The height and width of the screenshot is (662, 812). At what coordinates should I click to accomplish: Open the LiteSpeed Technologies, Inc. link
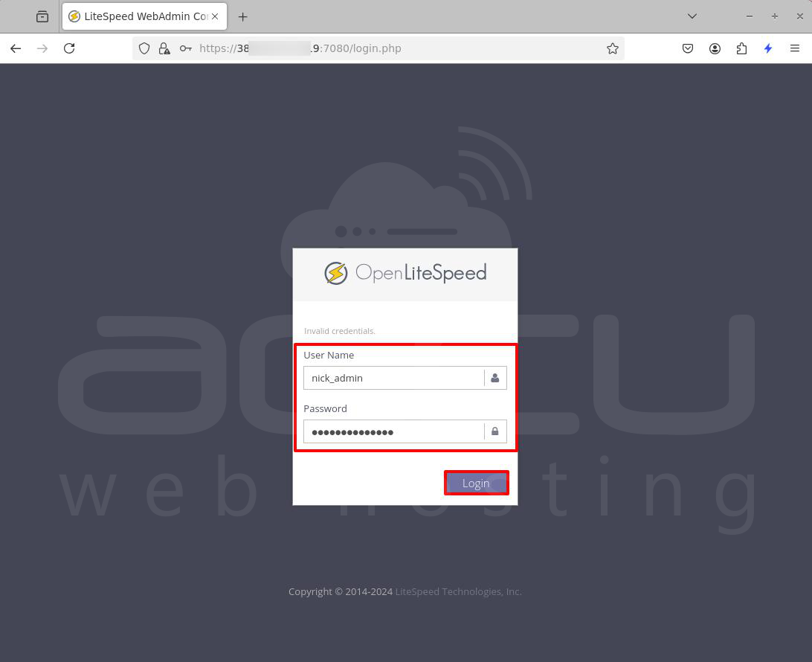458,591
